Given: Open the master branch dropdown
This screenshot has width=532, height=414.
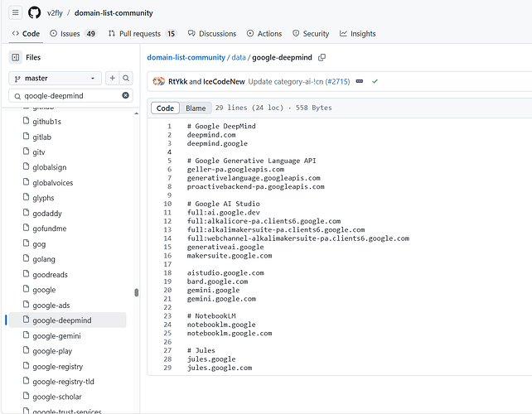Looking at the screenshot, I should 55,79.
